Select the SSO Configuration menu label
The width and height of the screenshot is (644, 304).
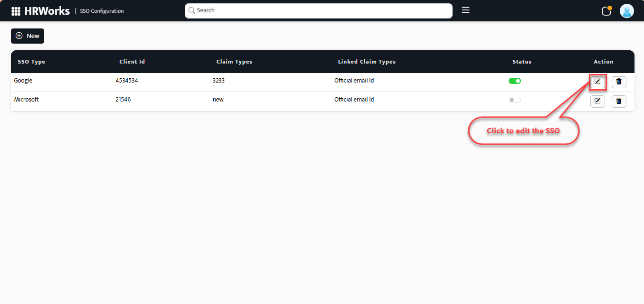point(102,11)
